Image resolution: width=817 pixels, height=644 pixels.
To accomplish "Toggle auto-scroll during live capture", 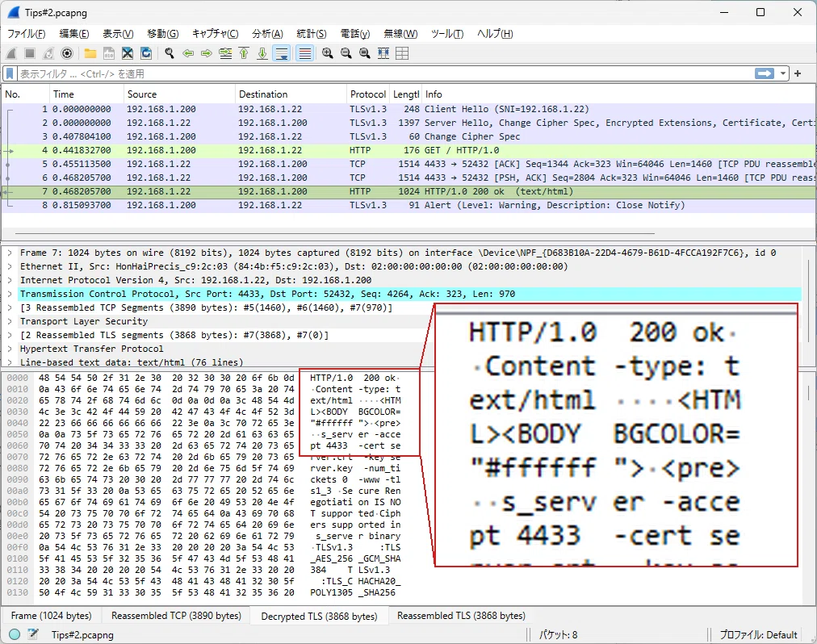I will pyautogui.click(x=282, y=53).
